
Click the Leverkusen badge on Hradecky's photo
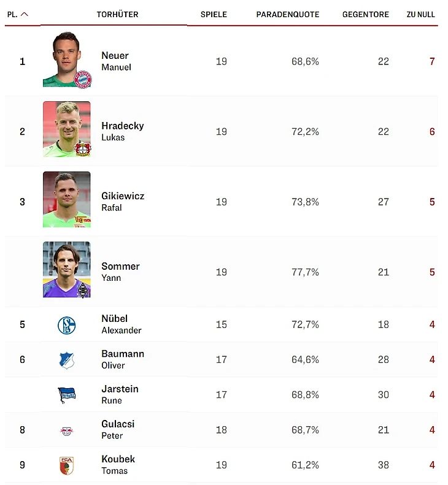click(x=82, y=149)
